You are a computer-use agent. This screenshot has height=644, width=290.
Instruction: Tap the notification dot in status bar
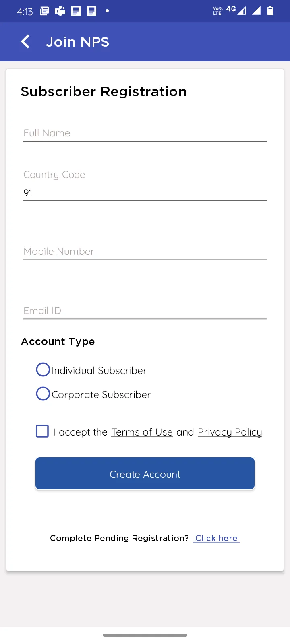(x=107, y=11)
